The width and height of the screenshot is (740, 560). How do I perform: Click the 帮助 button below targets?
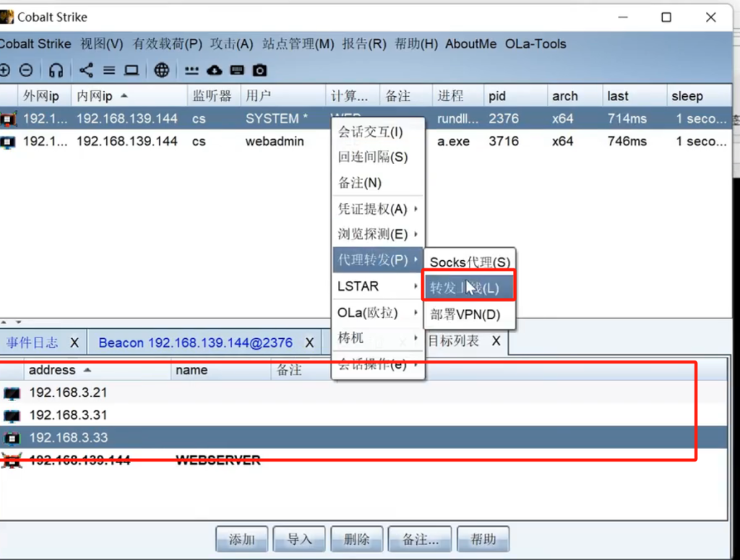point(483,539)
